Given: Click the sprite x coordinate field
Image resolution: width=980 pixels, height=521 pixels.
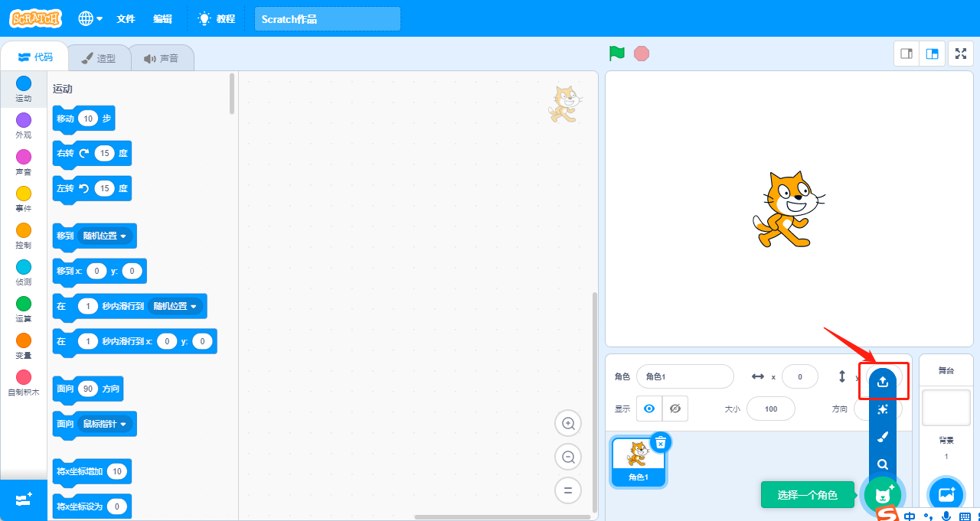Looking at the screenshot, I should pyautogui.click(x=800, y=376).
